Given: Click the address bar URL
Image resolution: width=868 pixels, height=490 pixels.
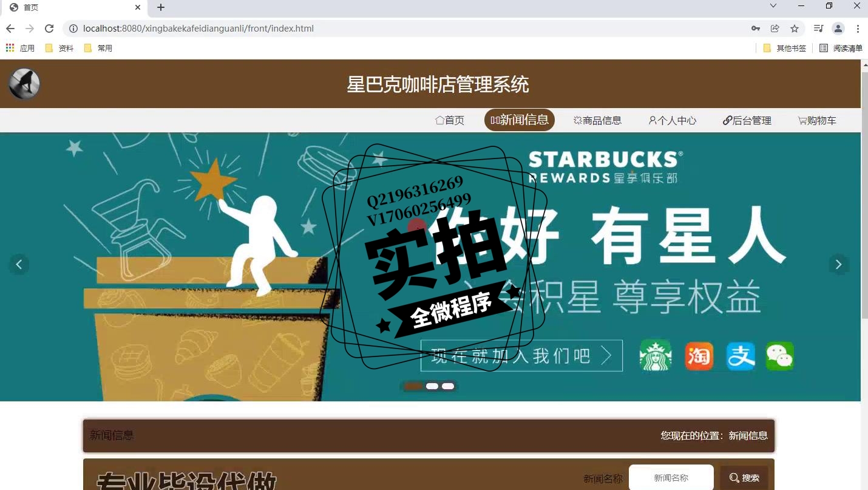Looking at the screenshot, I should tap(198, 29).
